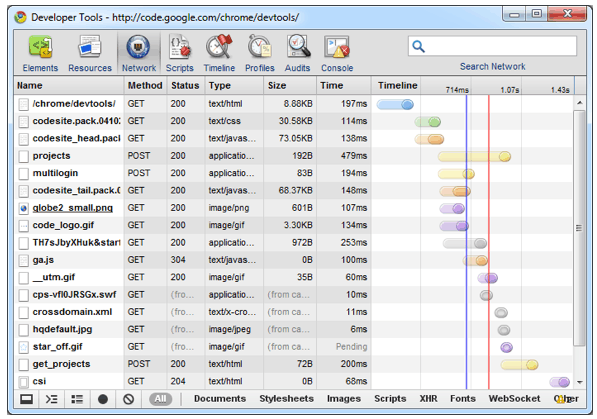Sort by the Time column header
The height and width of the screenshot is (419, 597).
pyautogui.click(x=343, y=85)
